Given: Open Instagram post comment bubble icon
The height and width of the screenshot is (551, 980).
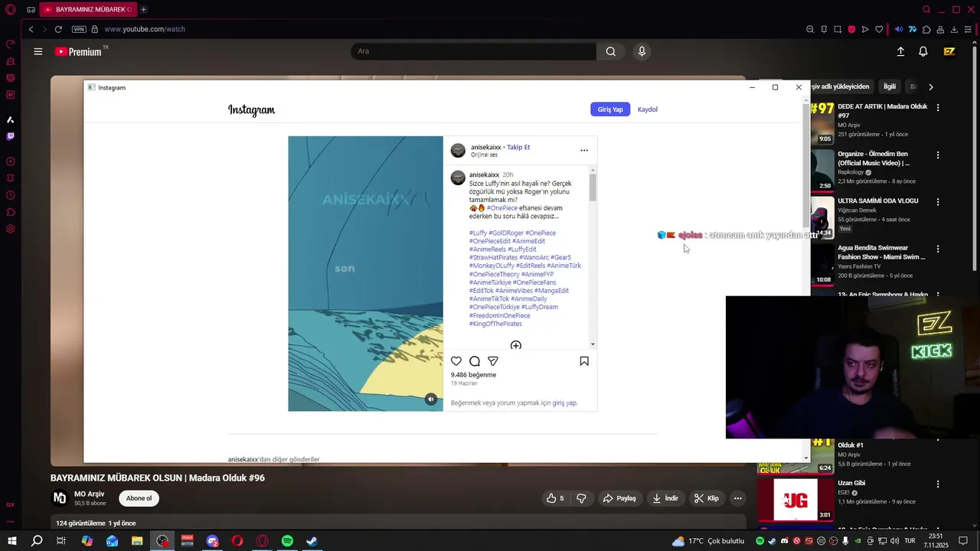Looking at the screenshot, I should pyautogui.click(x=475, y=361).
